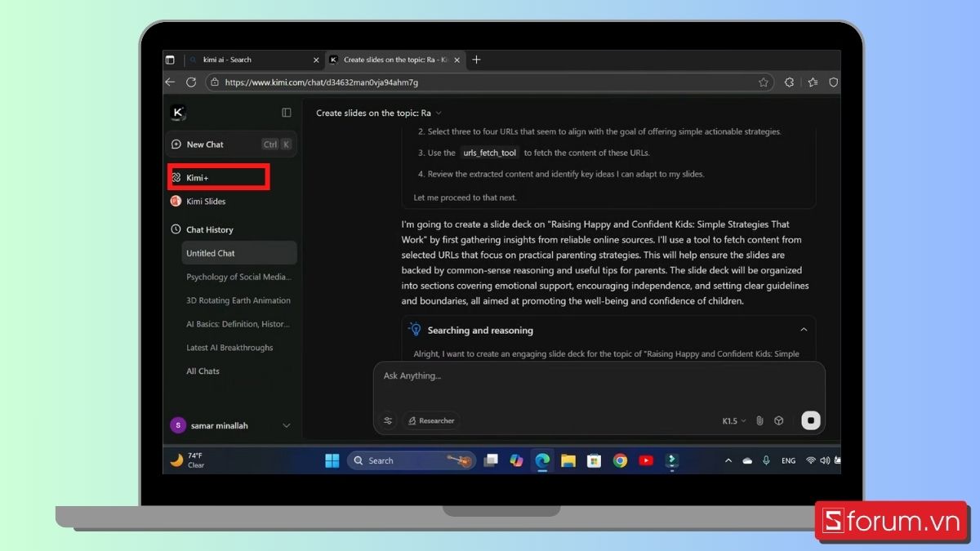This screenshot has width=980, height=551.
Task: Launch Copilot from the taskbar
Action: coord(516,460)
